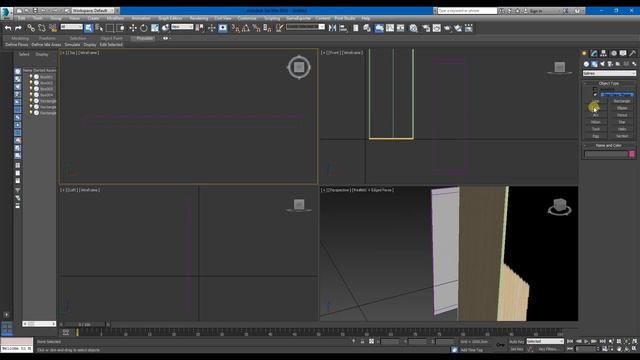640x360 pixels.
Task: Select the Lights category icon
Action: [602, 64]
